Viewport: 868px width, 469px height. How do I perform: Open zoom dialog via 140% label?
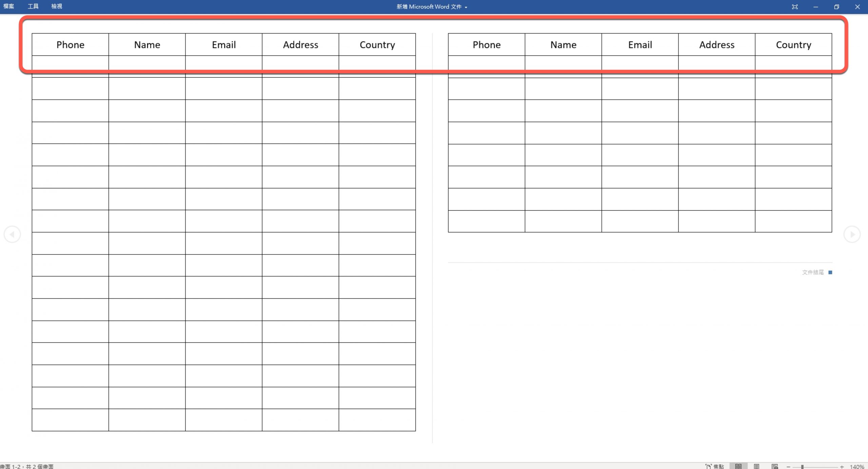click(857, 467)
